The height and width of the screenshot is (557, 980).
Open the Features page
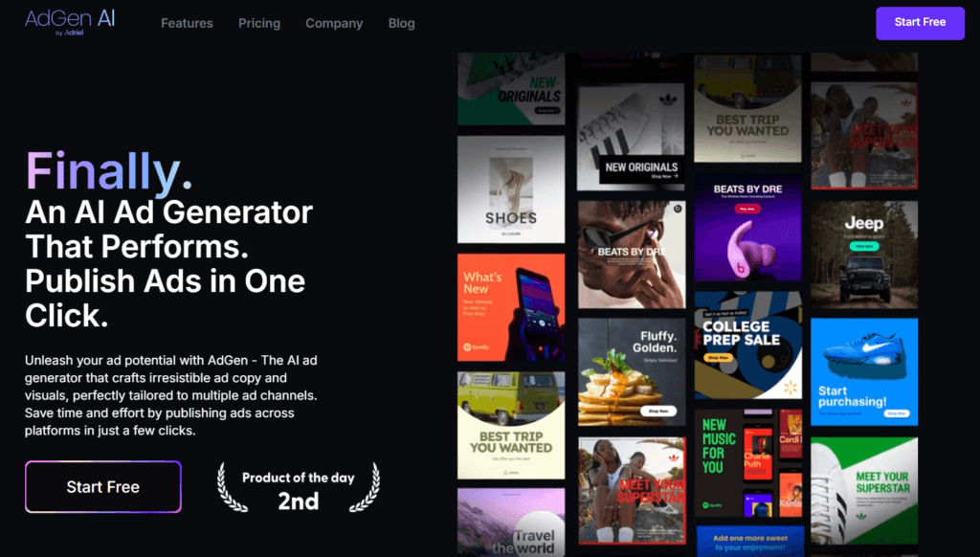coord(187,23)
